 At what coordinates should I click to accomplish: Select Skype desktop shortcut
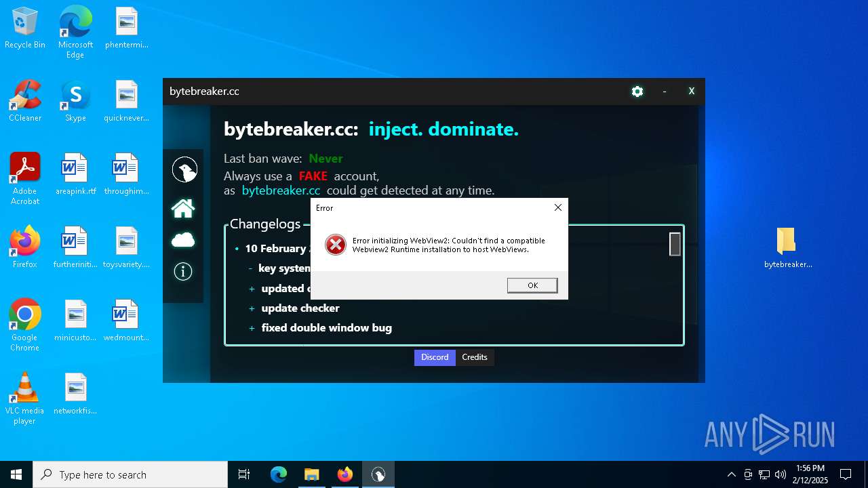75,102
